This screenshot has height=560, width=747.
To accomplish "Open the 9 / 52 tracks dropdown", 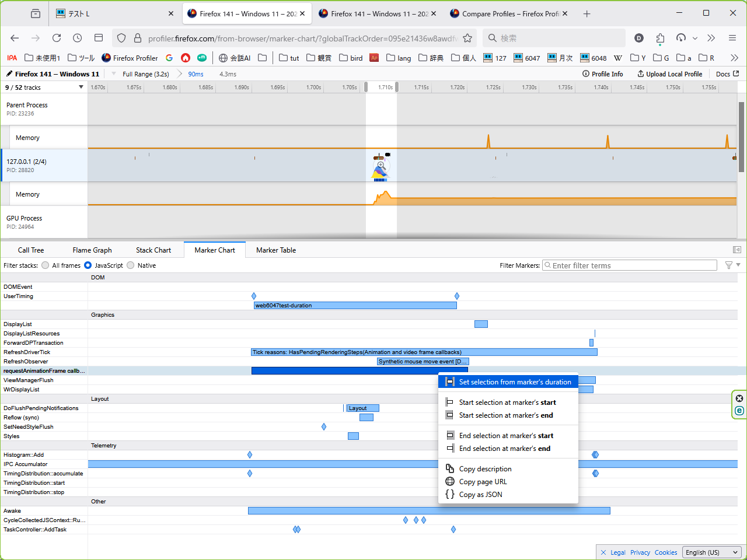I will (x=44, y=87).
